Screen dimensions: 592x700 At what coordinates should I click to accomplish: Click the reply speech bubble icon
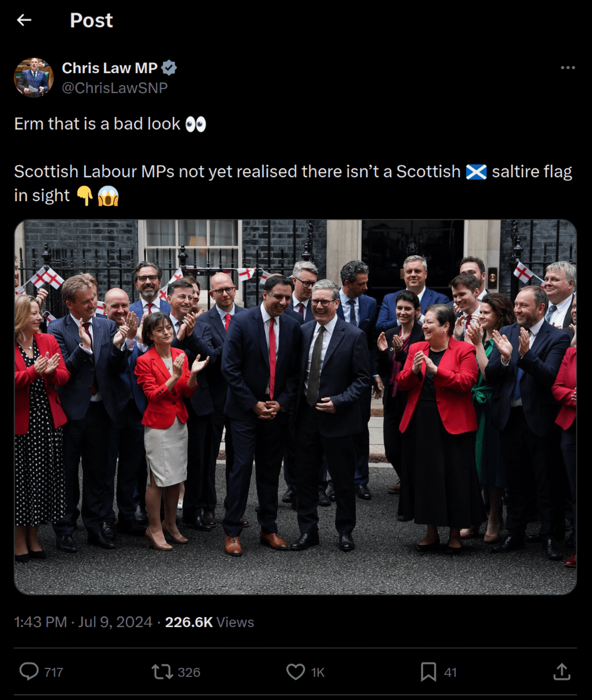pos(29,672)
